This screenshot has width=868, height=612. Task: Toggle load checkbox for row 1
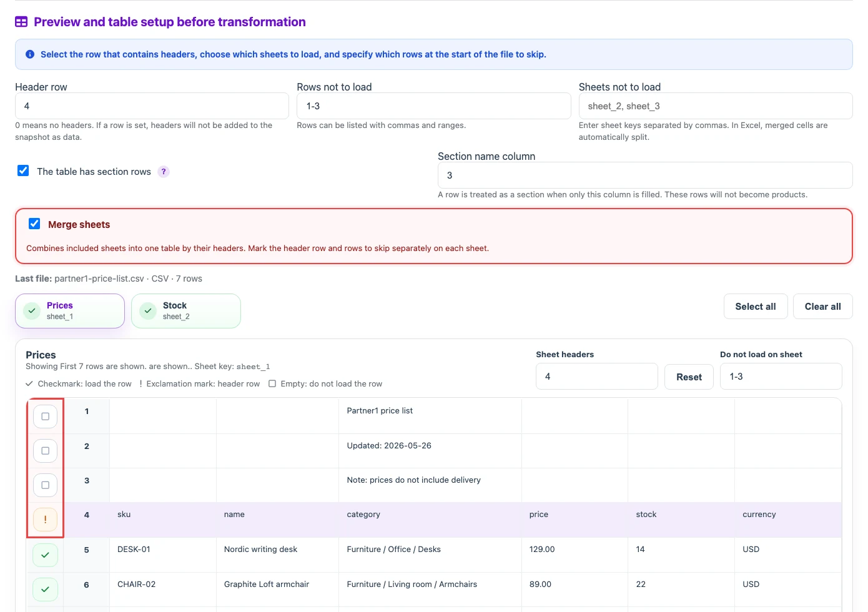45,417
